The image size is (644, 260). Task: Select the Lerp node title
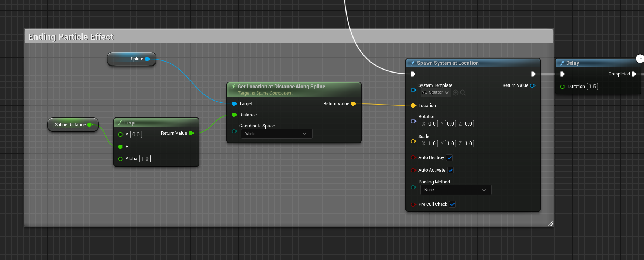pos(129,123)
